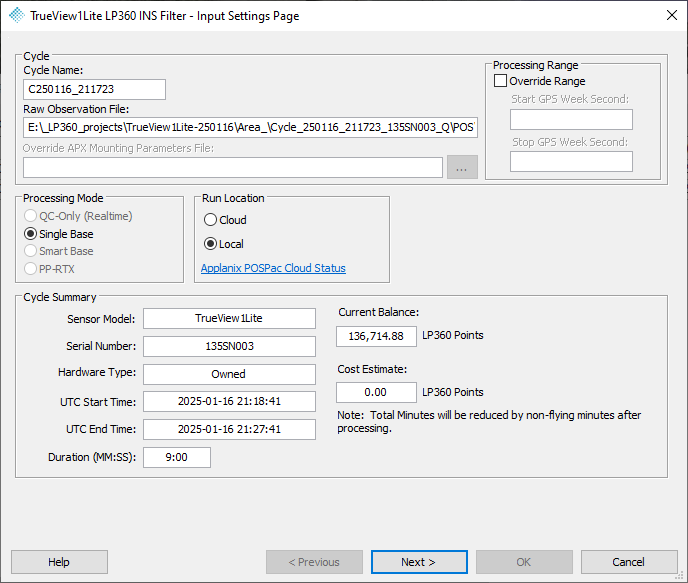This screenshot has width=688, height=583.
Task: Close the Input Settings Page dialog
Action: (671, 15)
